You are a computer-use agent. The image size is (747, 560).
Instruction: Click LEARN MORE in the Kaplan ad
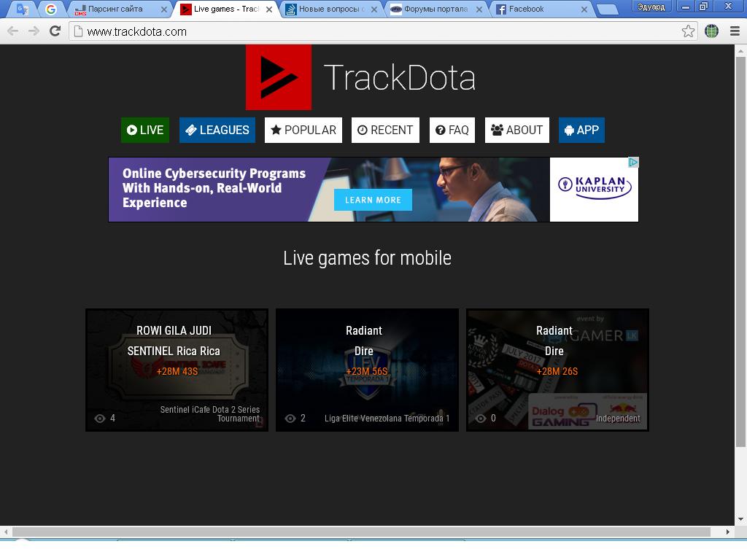coord(373,200)
